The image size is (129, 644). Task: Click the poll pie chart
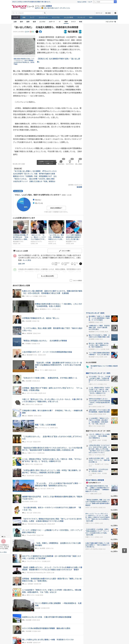[x=24, y=204]
